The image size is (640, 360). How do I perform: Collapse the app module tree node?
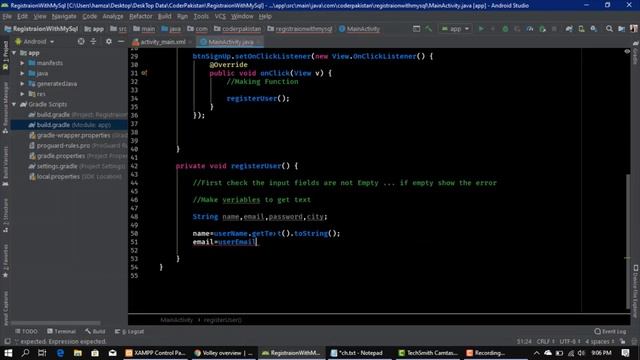(x=14, y=53)
